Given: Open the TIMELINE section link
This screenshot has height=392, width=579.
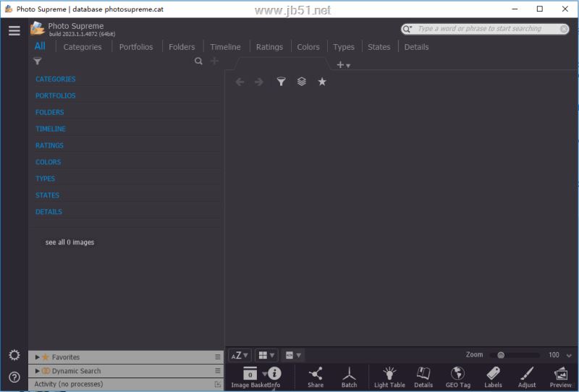Looking at the screenshot, I should (51, 129).
